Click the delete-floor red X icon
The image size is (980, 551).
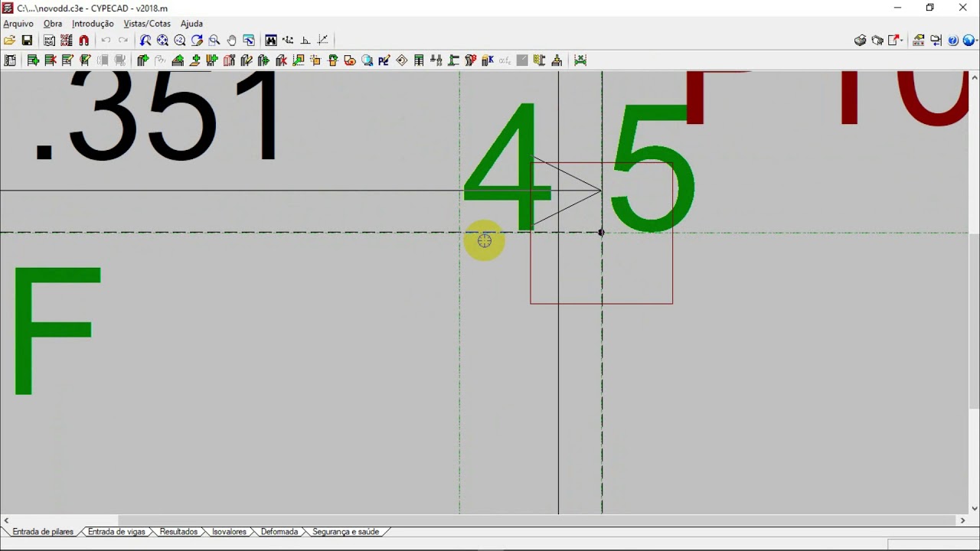(x=50, y=60)
